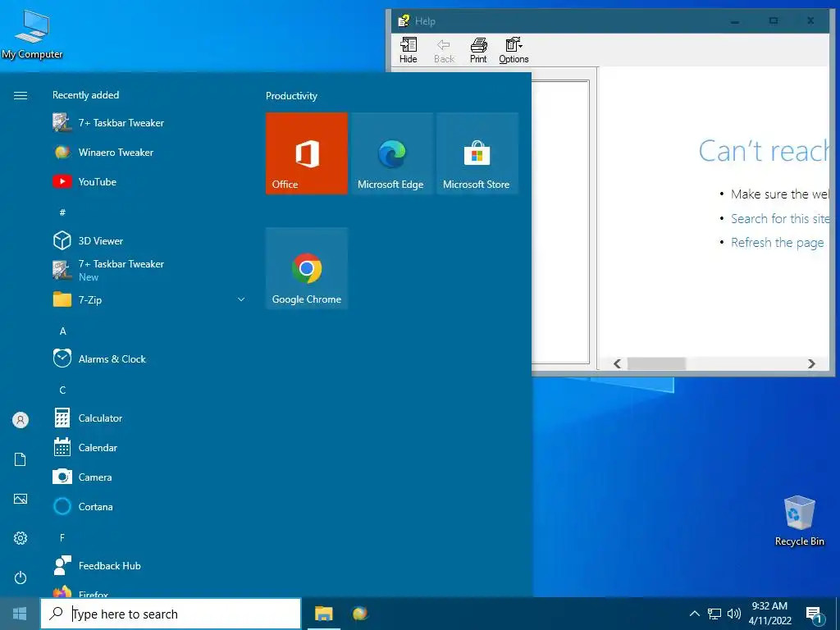Click Print in Help toolbar
Viewport: 840px width, 630px height.
coord(478,50)
